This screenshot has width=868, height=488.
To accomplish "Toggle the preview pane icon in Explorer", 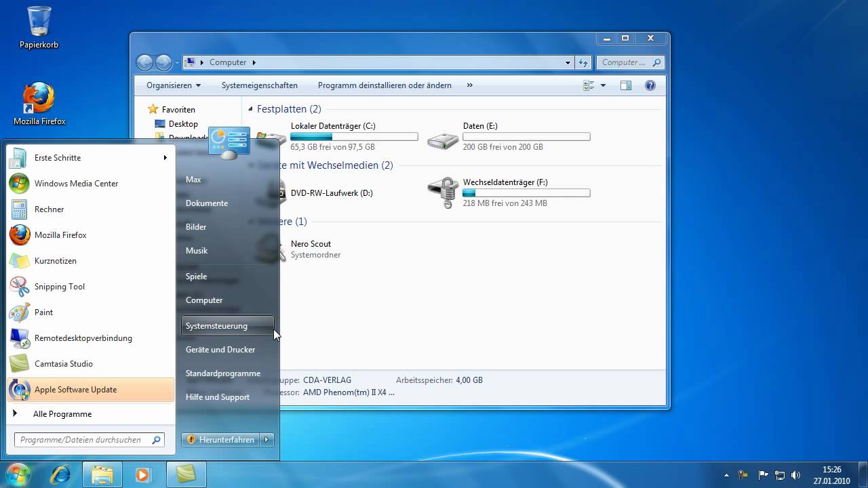I will click(626, 85).
